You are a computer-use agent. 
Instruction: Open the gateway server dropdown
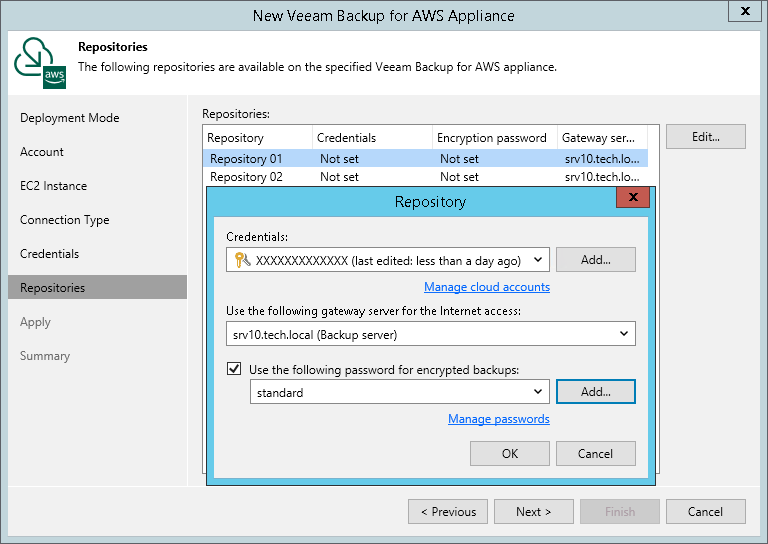624,333
